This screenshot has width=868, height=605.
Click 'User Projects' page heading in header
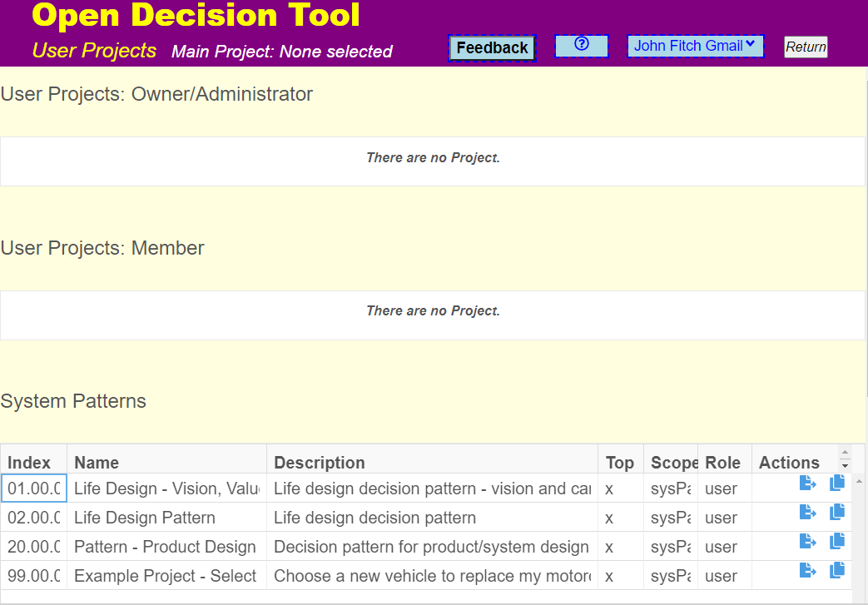click(94, 51)
